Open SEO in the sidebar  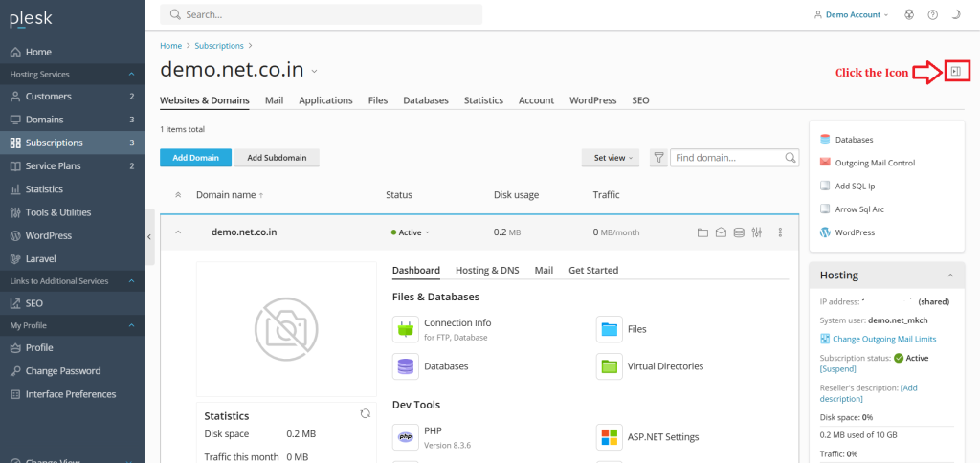click(x=72, y=303)
